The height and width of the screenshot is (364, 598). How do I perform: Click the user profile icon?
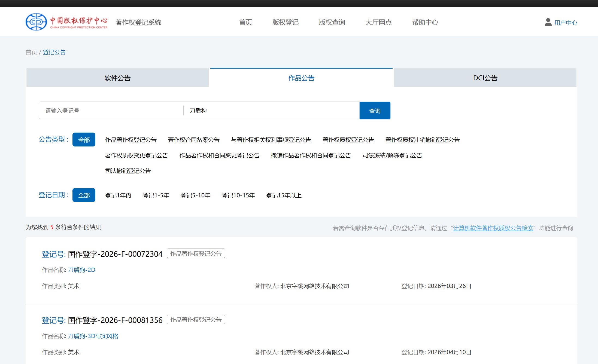tap(548, 22)
